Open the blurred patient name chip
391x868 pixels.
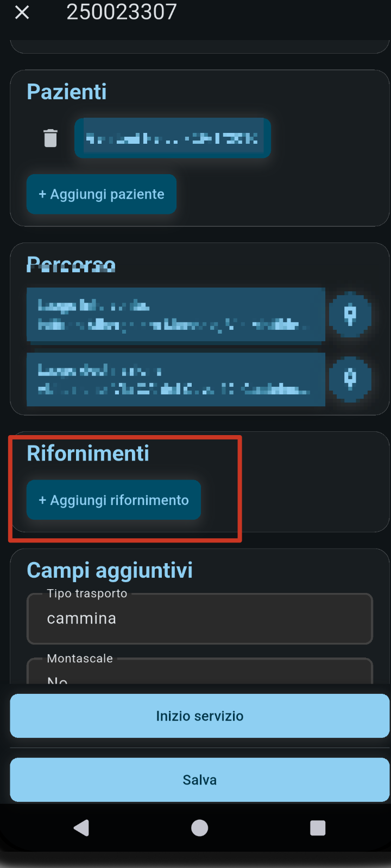[173, 138]
